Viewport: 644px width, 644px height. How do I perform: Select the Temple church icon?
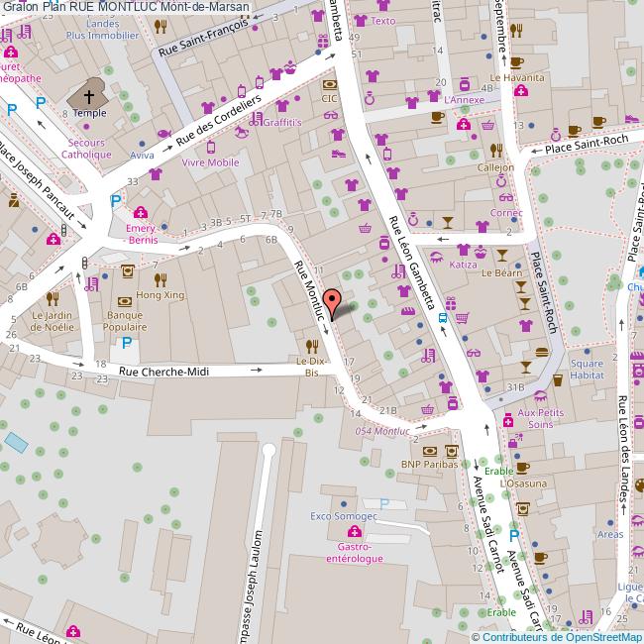coord(89,96)
